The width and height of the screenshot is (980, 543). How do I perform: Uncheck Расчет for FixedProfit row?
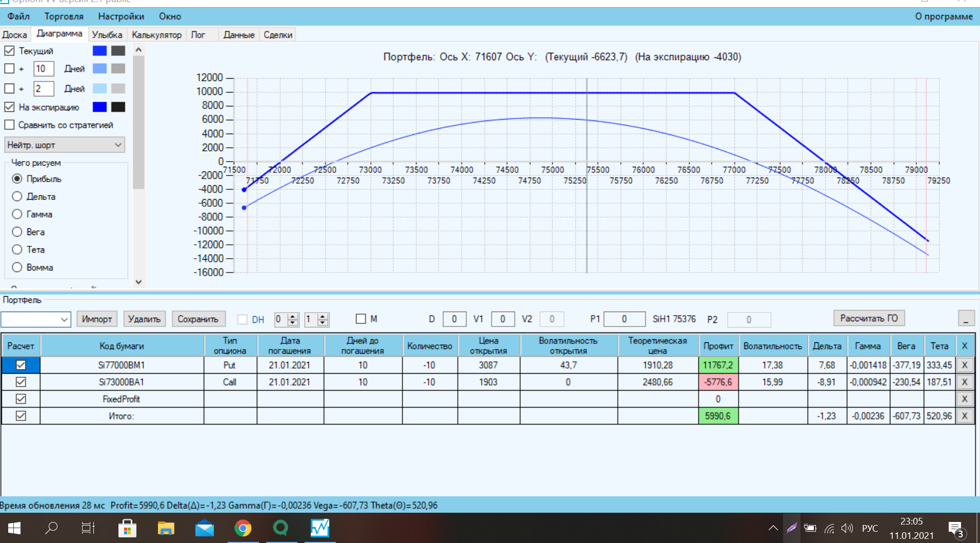click(x=21, y=399)
